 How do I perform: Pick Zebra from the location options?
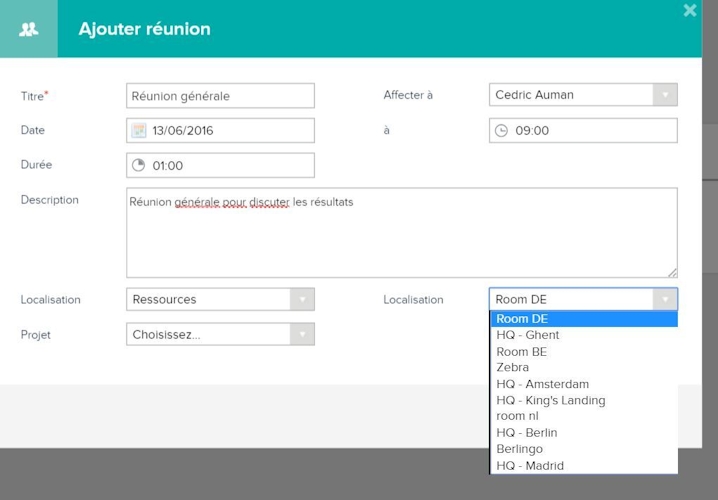click(x=513, y=368)
